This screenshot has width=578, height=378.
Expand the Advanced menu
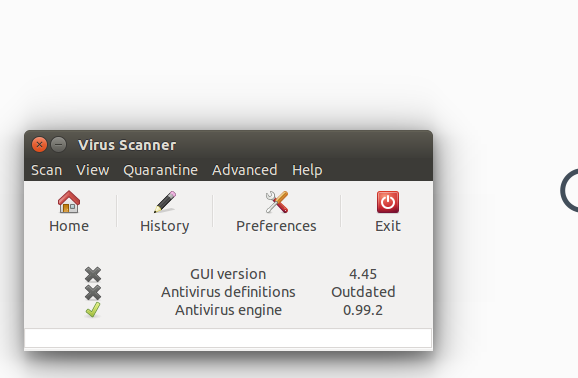(244, 170)
